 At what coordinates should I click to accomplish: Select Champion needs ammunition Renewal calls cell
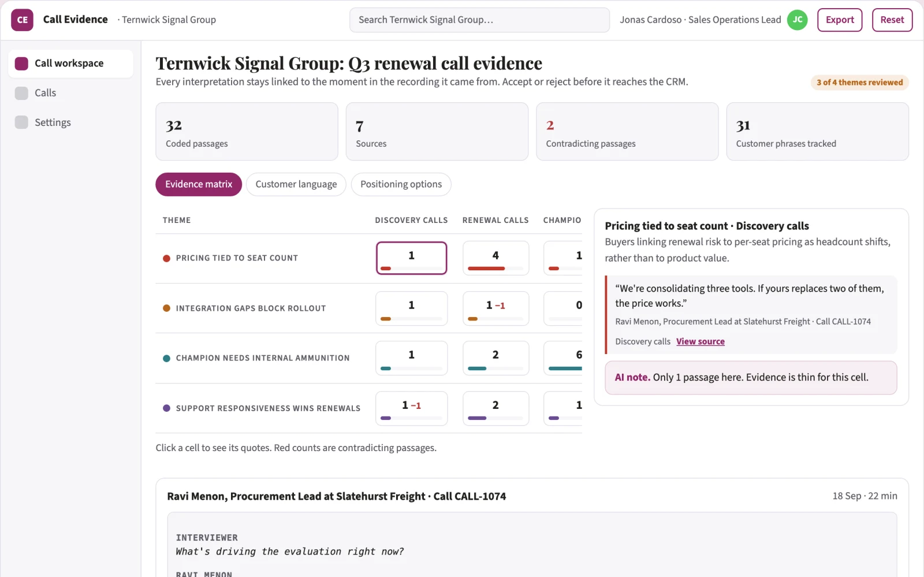(495, 358)
